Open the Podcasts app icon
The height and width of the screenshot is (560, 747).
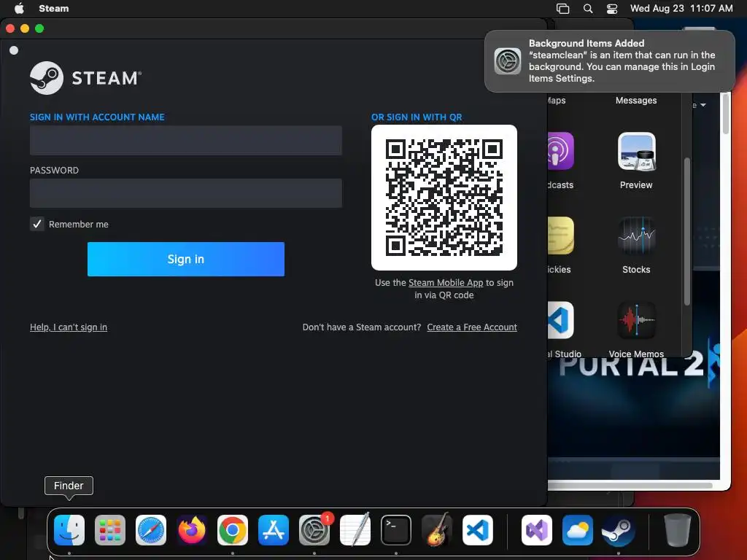coord(561,152)
